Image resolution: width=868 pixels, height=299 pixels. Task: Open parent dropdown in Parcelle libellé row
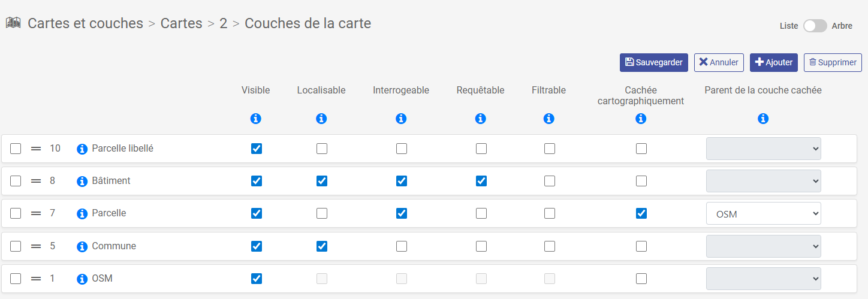pos(763,149)
